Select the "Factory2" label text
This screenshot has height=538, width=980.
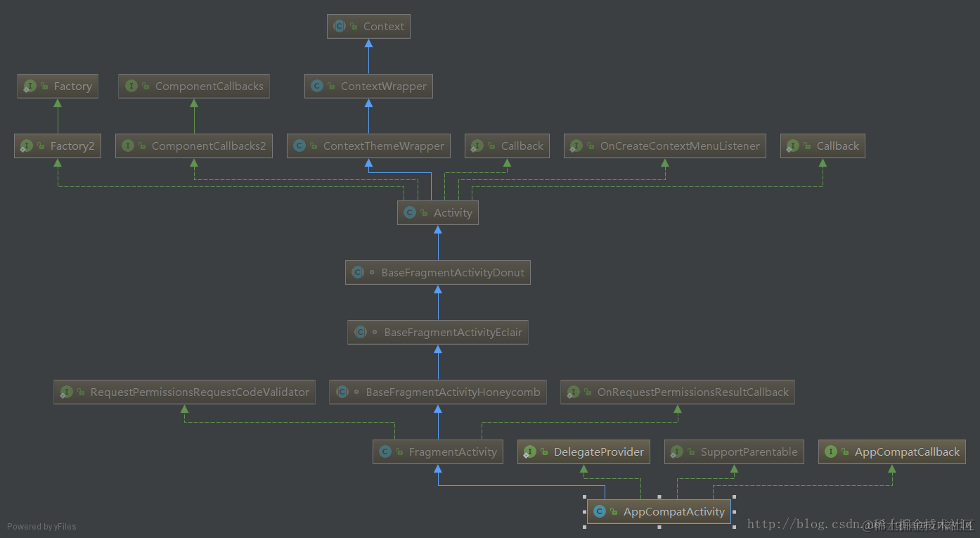72,146
